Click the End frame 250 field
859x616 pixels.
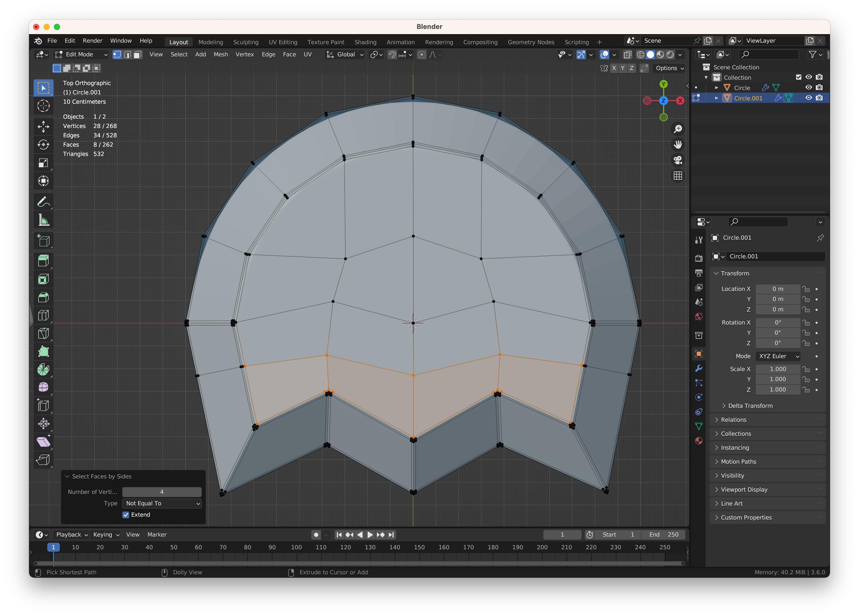click(x=664, y=535)
